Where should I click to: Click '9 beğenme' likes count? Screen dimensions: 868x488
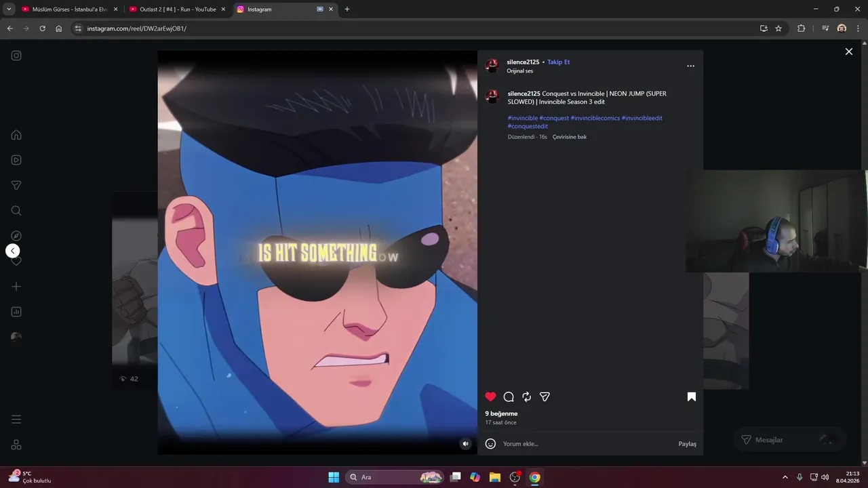(501, 413)
